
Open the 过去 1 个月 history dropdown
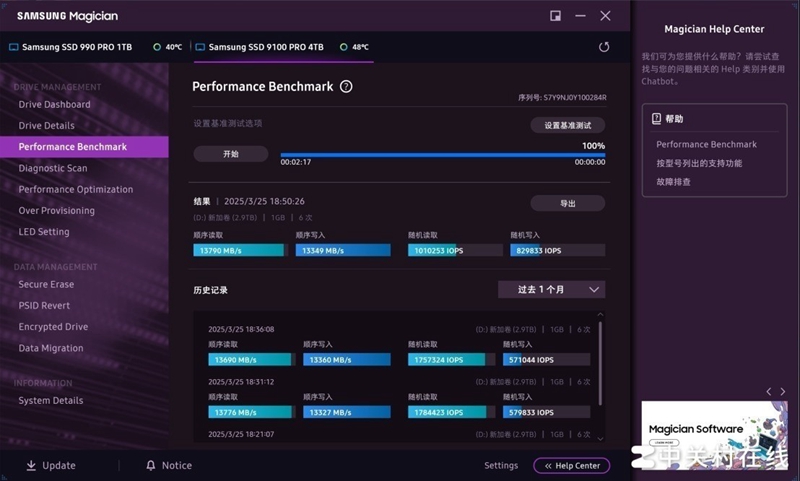coord(551,289)
